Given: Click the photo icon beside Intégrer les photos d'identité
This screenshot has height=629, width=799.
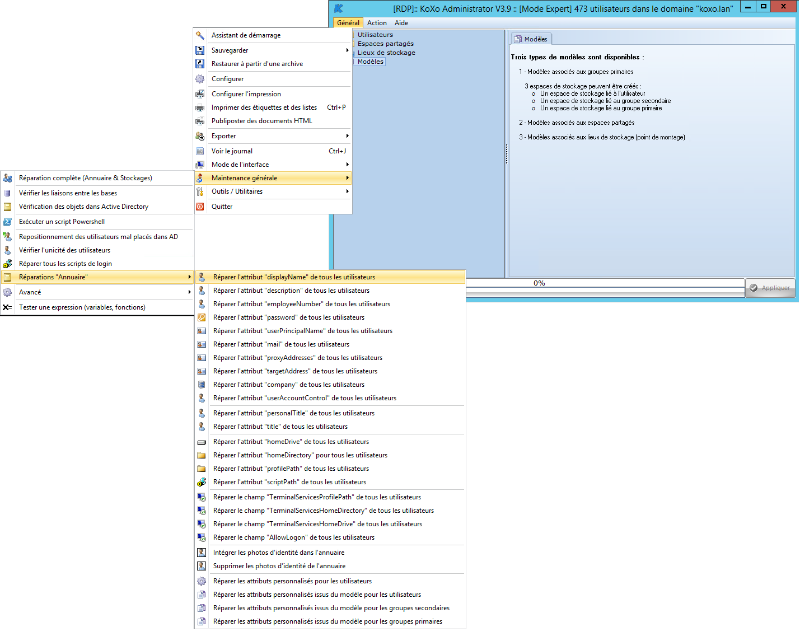Looking at the screenshot, I should (202, 553).
